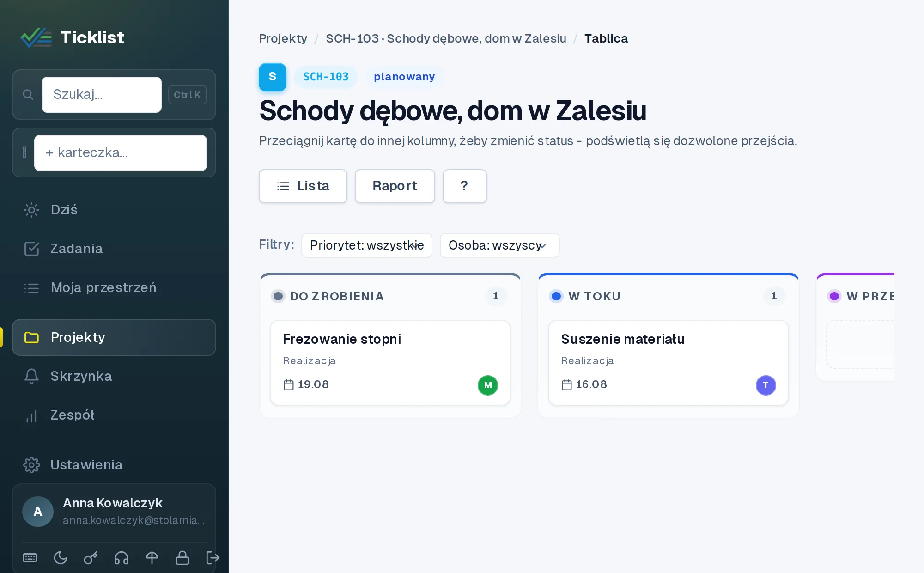Click the anna.kowalczyk email address
The width and height of the screenshot is (924, 573).
tap(134, 520)
